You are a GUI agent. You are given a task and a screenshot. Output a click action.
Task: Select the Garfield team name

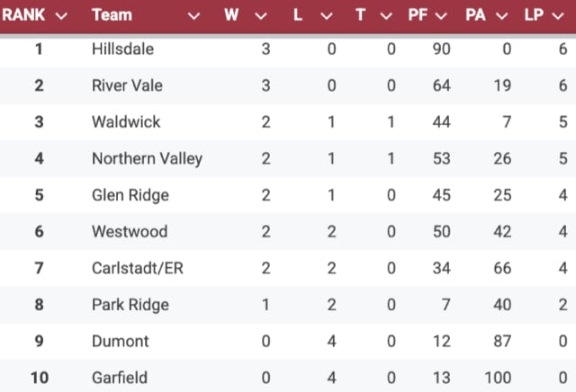point(118,378)
